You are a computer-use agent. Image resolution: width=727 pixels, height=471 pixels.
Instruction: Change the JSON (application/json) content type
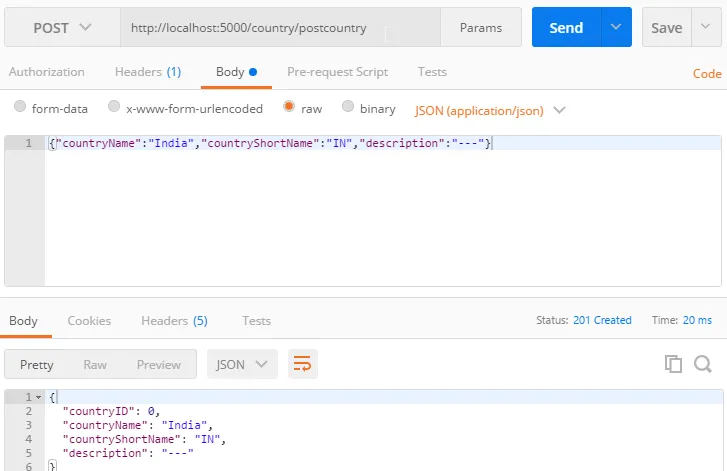(x=490, y=109)
